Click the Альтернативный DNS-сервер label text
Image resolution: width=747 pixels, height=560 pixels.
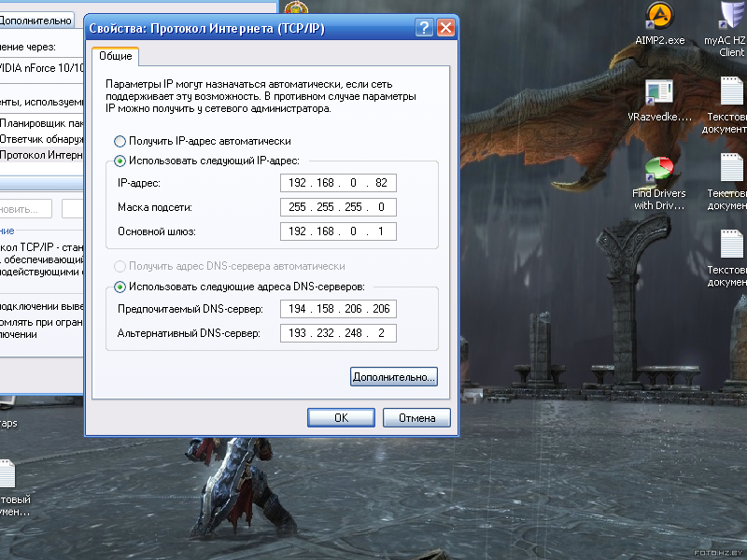pos(189,333)
